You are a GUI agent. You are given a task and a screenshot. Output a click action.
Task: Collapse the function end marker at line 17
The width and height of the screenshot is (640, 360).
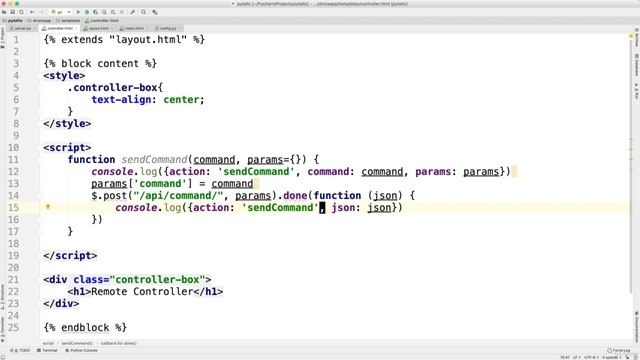point(40,231)
